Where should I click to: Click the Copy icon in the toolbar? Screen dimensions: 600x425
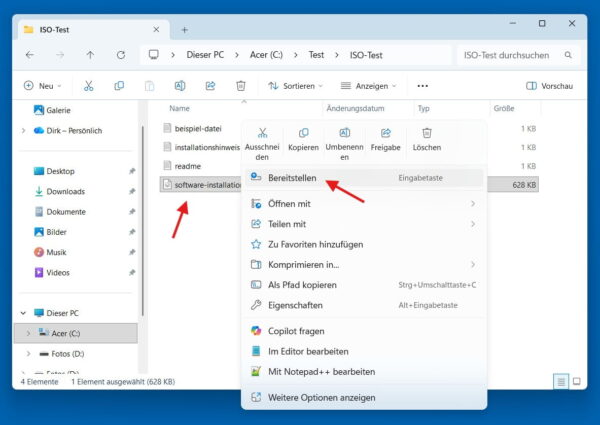coord(119,86)
